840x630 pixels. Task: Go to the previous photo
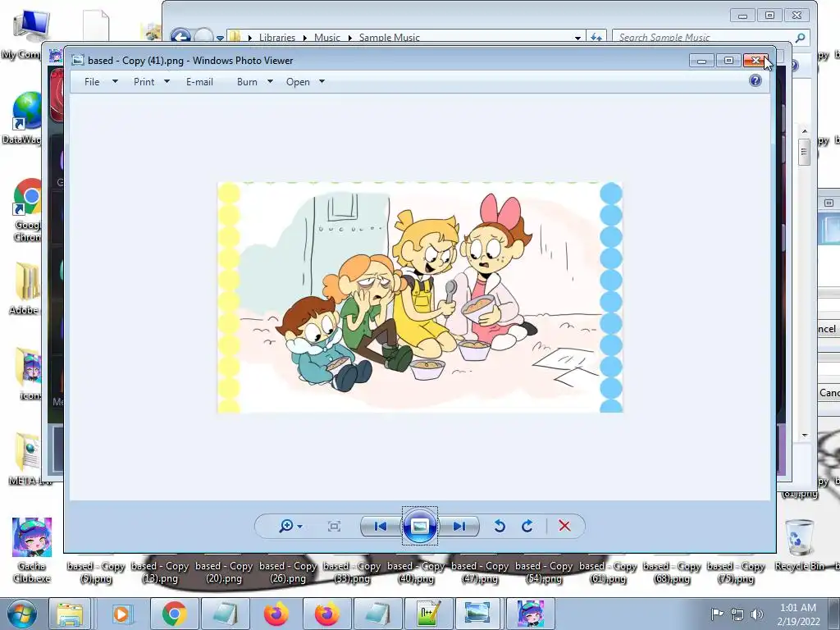[381, 526]
